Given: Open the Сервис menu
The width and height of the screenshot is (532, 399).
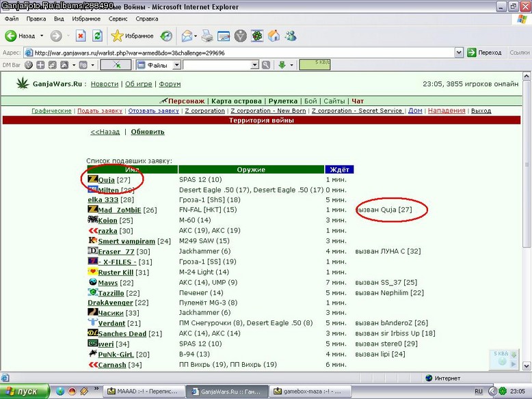Looking at the screenshot, I should click(118, 19).
